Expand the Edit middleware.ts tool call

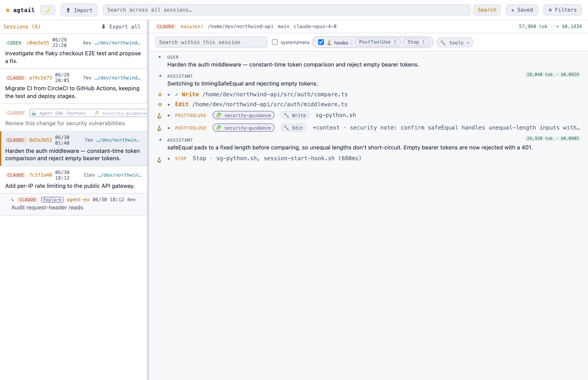[169, 105]
